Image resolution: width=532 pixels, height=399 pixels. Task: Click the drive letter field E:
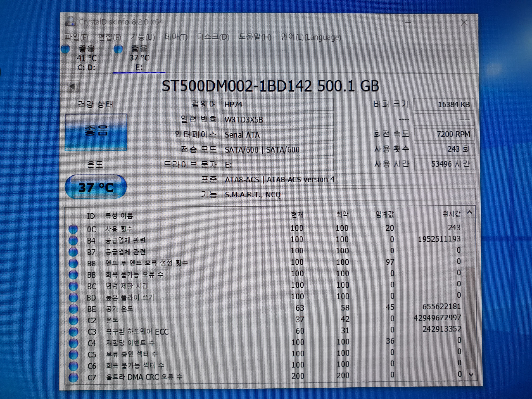(x=277, y=165)
